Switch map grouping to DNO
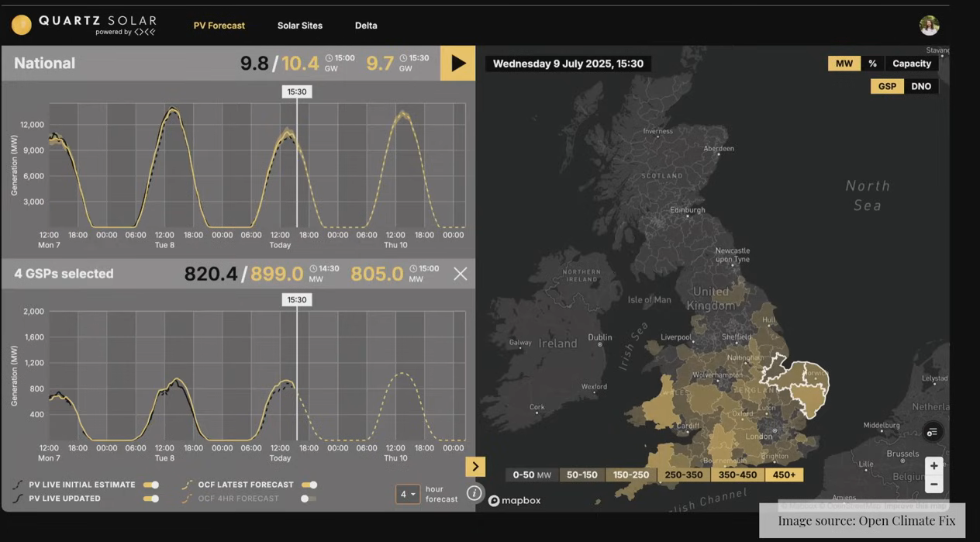980x542 pixels. [x=921, y=86]
